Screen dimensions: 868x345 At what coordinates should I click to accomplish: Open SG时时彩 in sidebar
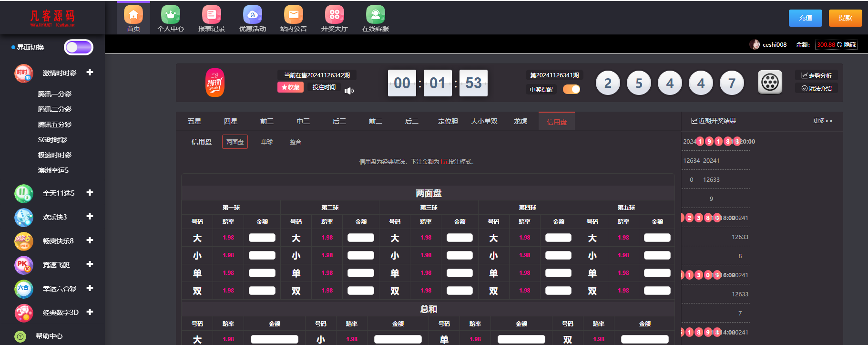tap(52, 140)
